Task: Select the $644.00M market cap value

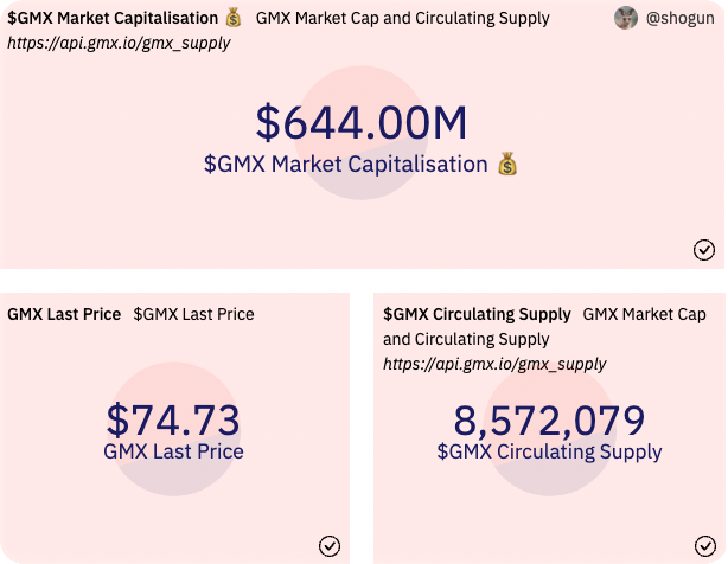Action: [x=361, y=123]
